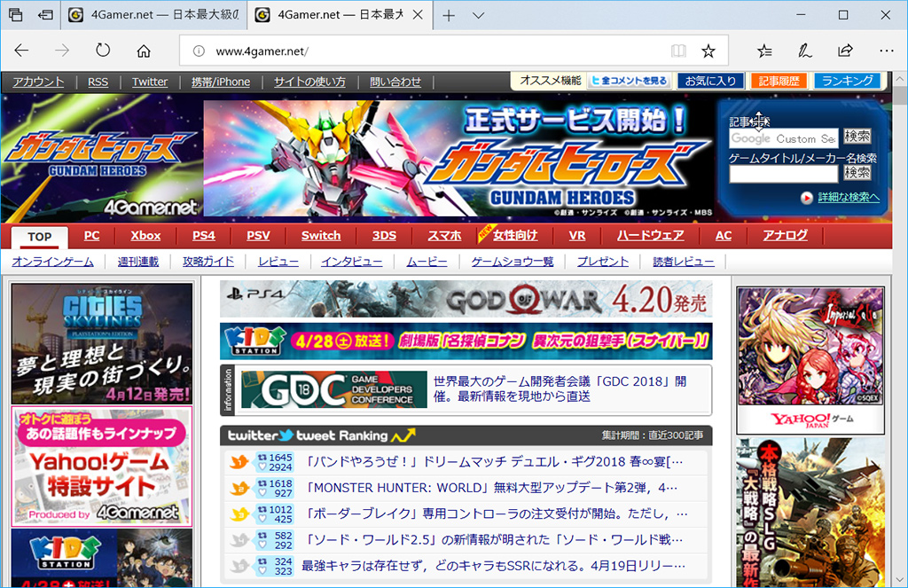The width and height of the screenshot is (908, 588).
Task: Open the ムービー sub-menu link
Action: pos(427,262)
